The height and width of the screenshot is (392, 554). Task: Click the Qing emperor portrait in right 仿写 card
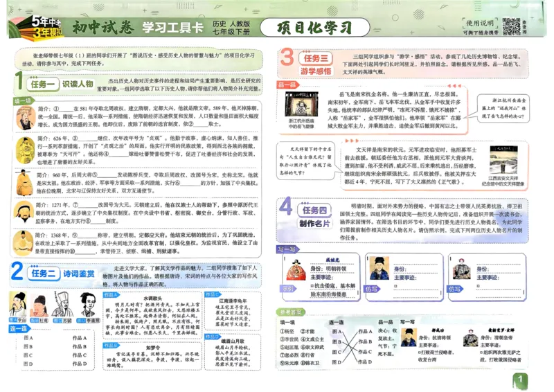point(461,269)
